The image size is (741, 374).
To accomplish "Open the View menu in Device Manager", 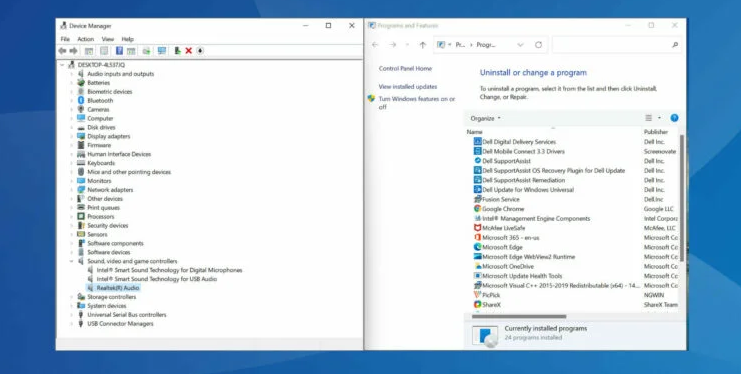I will coord(108,39).
